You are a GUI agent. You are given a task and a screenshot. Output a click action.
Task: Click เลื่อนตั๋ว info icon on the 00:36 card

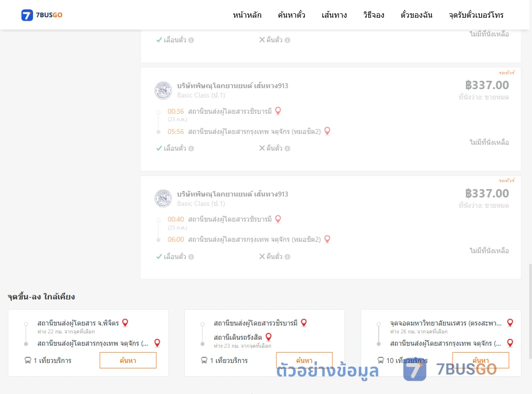(x=191, y=148)
